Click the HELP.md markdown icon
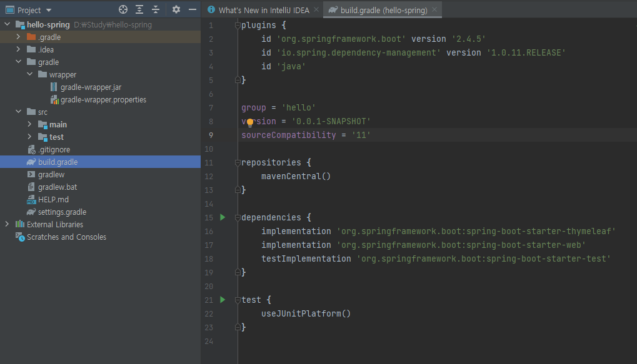Screen dimensions: 637x364 pos(31,200)
